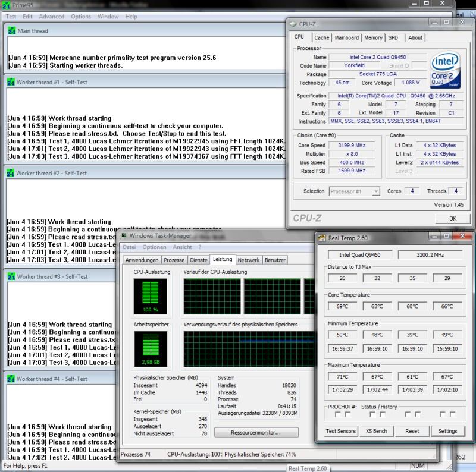Click the Windows Task-Manager title bar icon
The height and width of the screenshot is (472, 476).
tap(124, 235)
